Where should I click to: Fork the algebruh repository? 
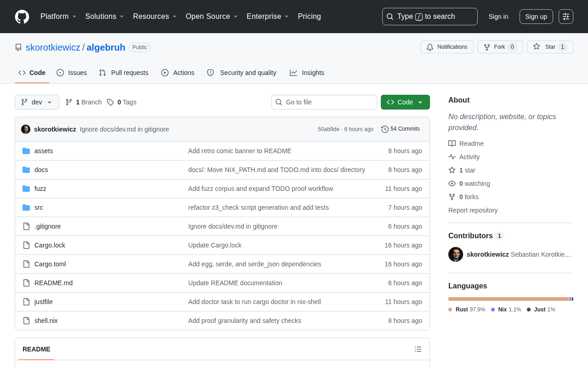pyautogui.click(x=500, y=47)
